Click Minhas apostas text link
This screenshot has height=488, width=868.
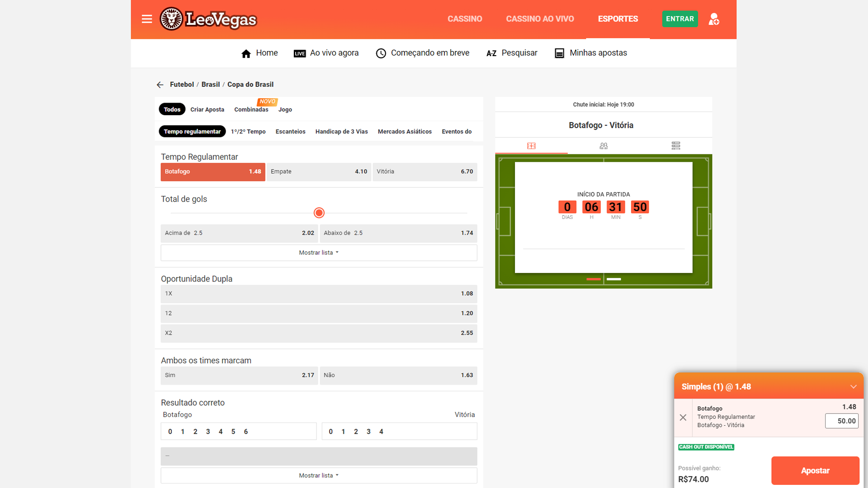pyautogui.click(x=598, y=53)
